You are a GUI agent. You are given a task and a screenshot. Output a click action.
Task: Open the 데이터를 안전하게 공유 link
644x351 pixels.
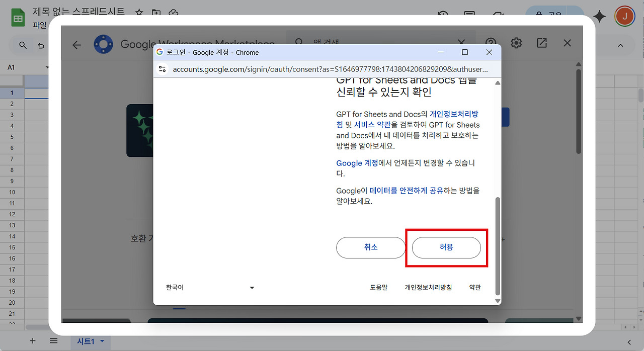406,191
